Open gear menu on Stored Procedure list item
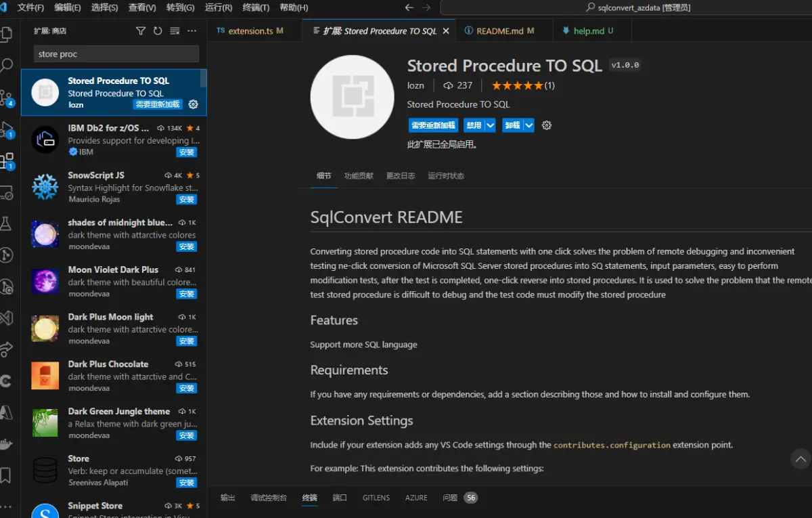The width and height of the screenshot is (812, 518). 193,104
